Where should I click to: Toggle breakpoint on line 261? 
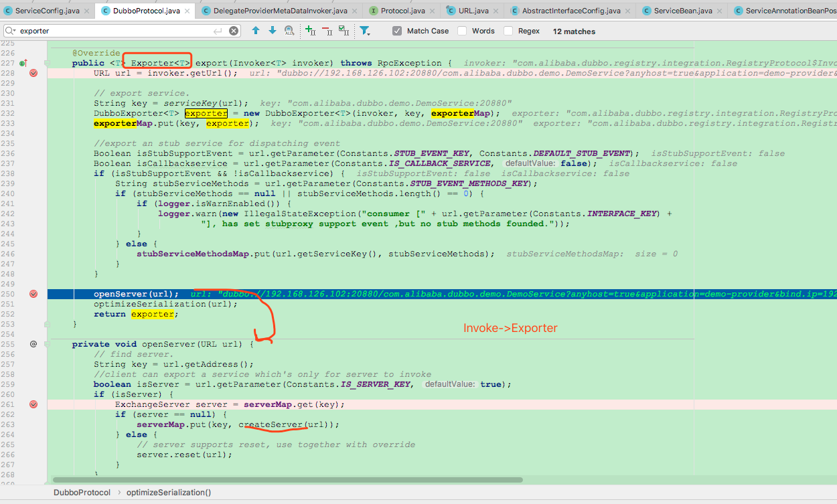33,404
